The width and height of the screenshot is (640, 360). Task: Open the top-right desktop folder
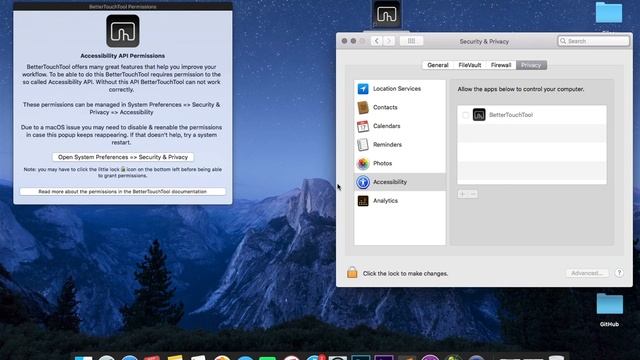click(609, 12)
